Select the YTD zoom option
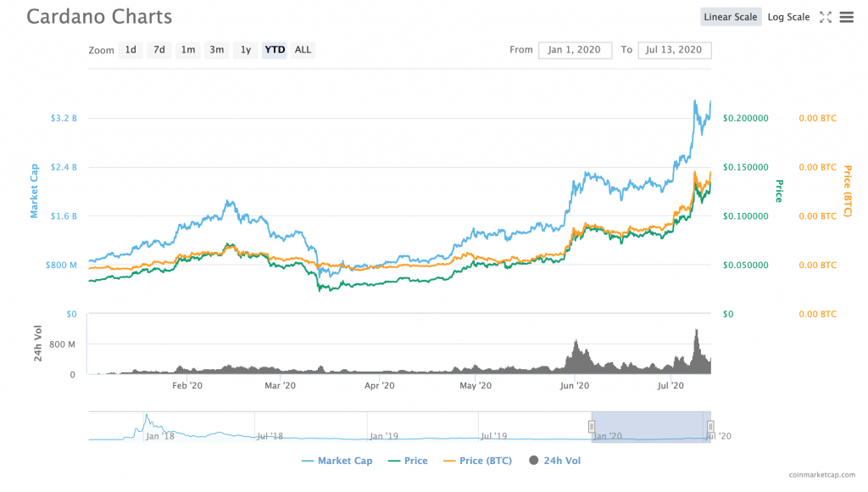Image resolution: width=868 pixels, height=492 pixels. 275,50
